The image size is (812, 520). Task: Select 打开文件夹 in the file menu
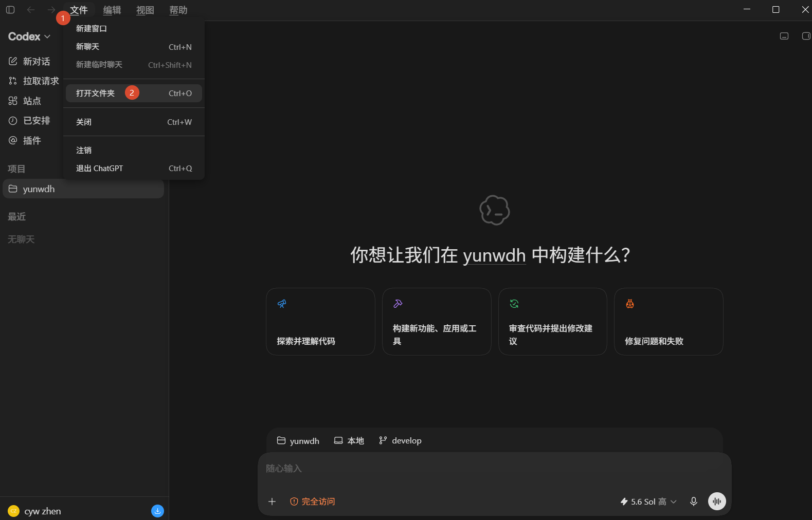134,93
